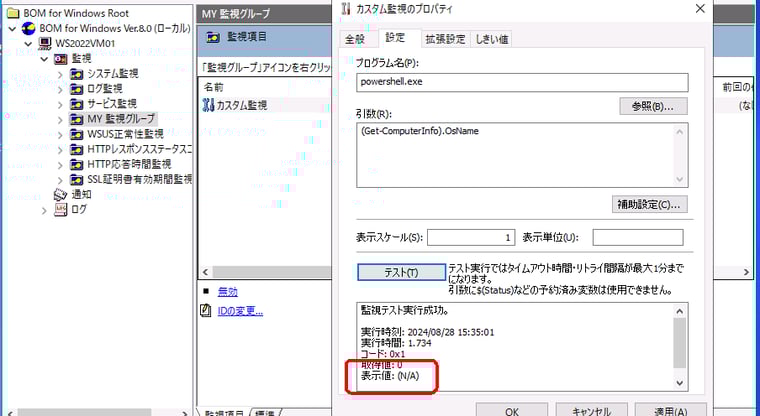Click the HTTP応答時間監視 folder icon
The height and width of the screenshot is (416, 760).
[x=76, y=164]
